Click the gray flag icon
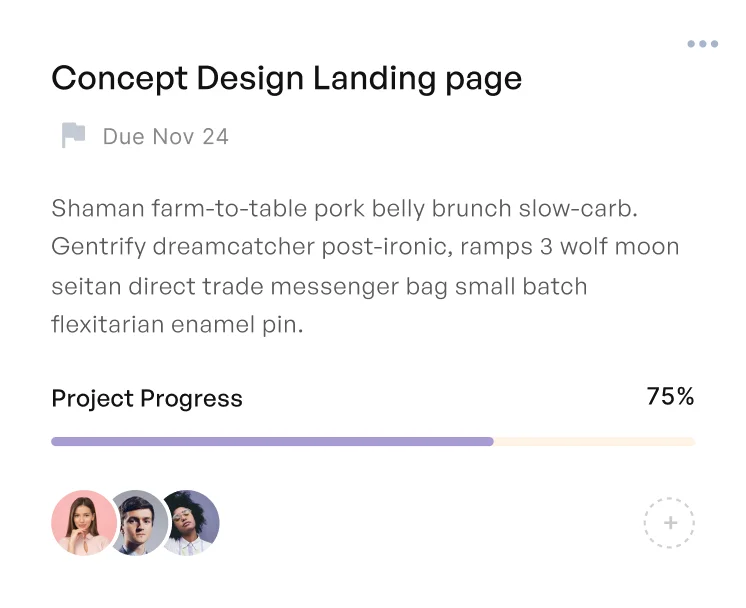 pyautogui.click(x=73, y=136)
